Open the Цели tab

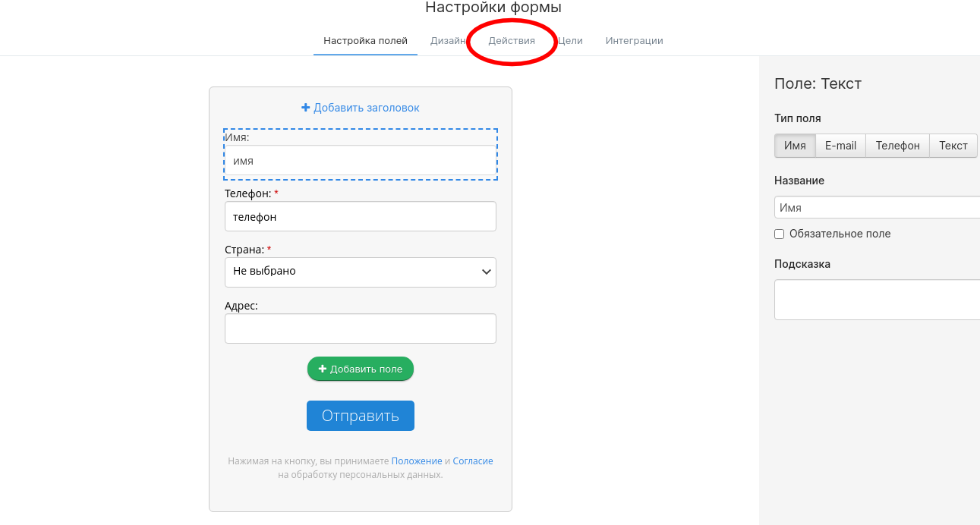[570, 41]
